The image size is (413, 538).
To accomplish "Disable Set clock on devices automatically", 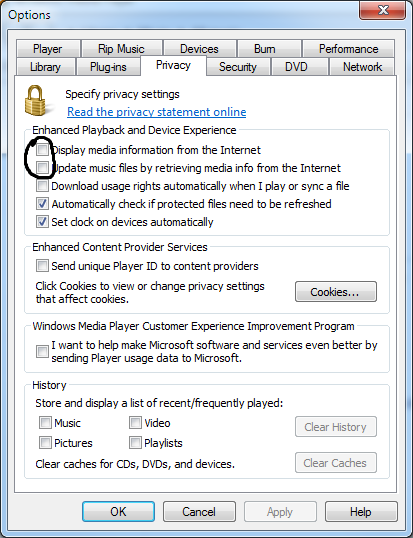I will coord(43,222).
